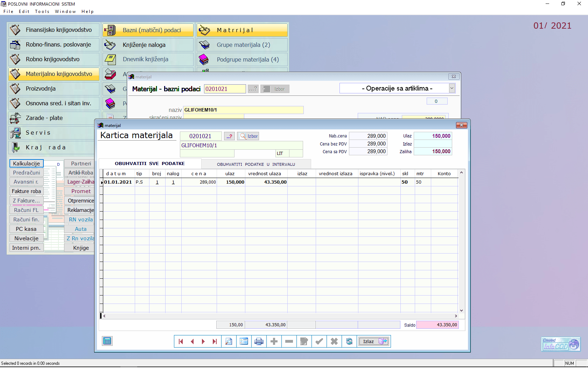Open the Matrrijal entry
The image size is (588, 377).
pyautogui.click(x=242, y=30)
